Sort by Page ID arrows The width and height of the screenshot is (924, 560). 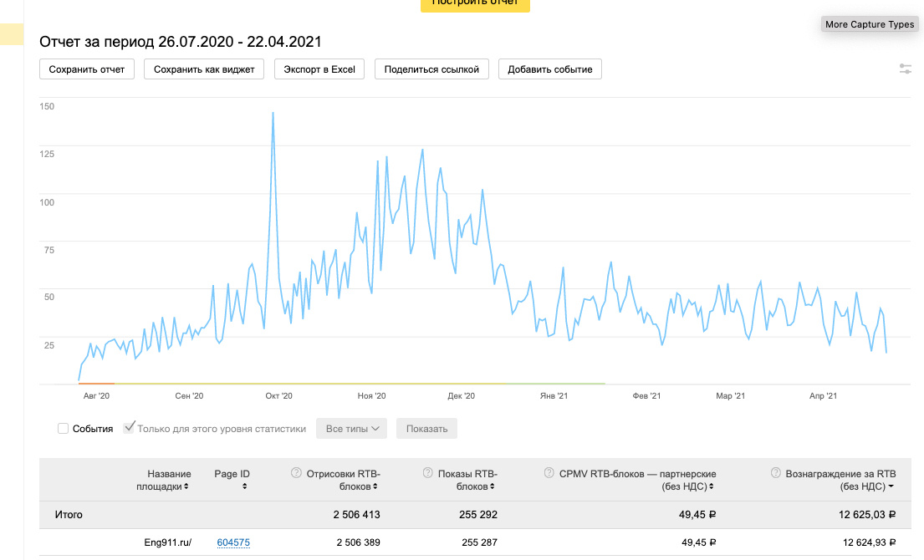point(244,487)
